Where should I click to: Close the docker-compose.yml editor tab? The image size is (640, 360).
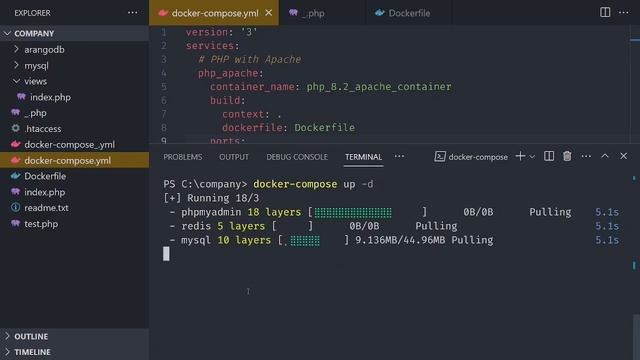pos(269,13)
